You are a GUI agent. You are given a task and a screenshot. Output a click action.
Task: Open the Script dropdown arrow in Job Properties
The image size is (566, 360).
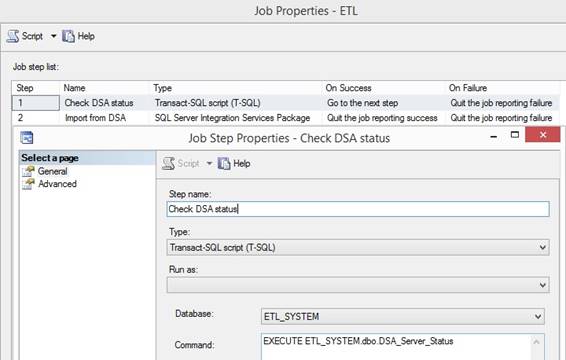53,36
